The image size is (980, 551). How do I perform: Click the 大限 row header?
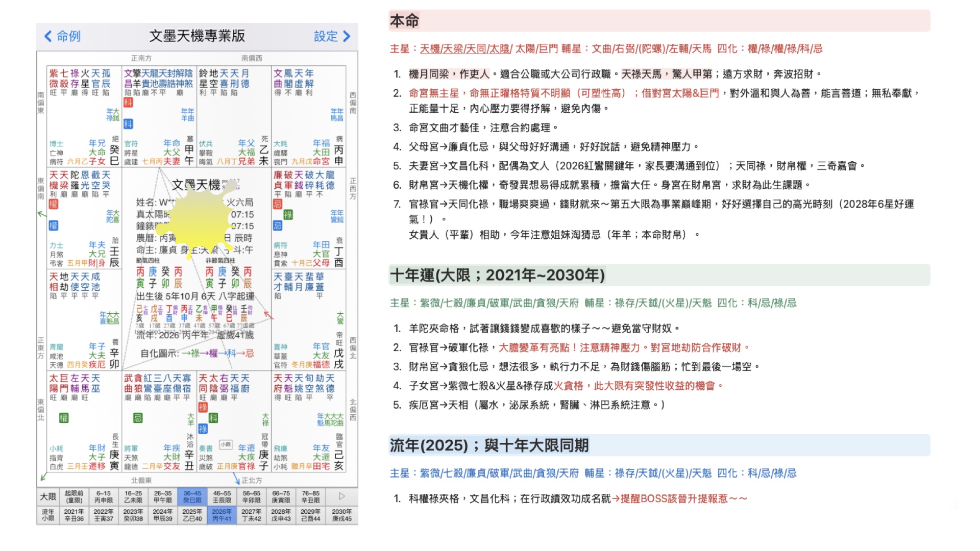(48, 496)
